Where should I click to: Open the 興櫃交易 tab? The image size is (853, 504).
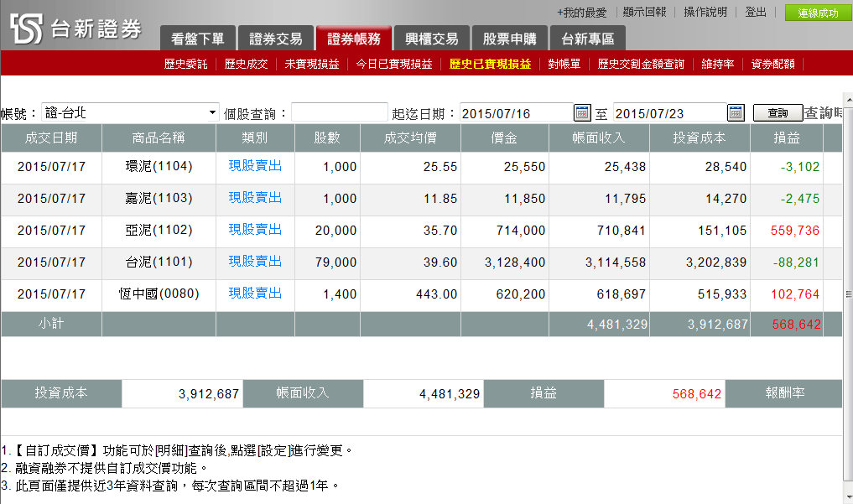click(x=431, y=39)
